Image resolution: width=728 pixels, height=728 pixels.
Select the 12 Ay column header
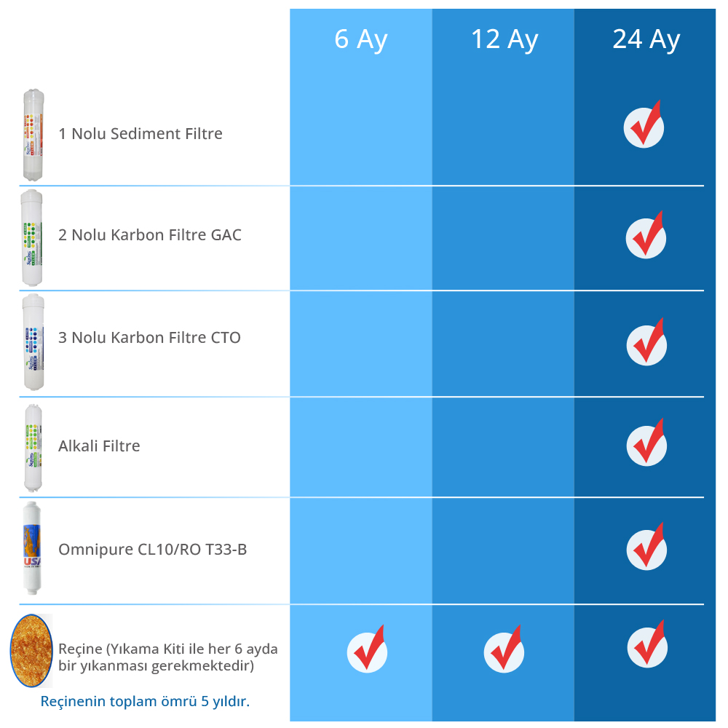(504, 39)
